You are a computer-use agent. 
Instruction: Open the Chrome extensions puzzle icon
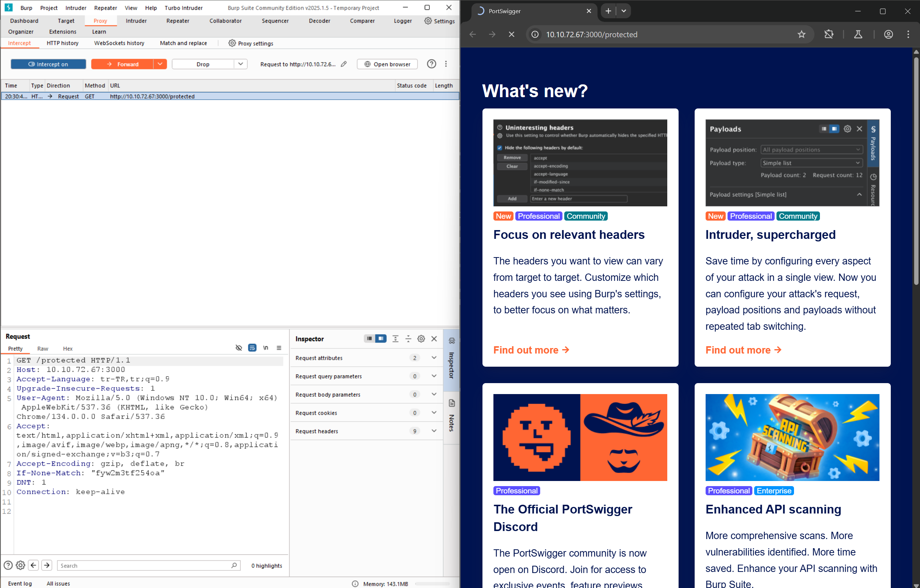(x=829, y=34)
